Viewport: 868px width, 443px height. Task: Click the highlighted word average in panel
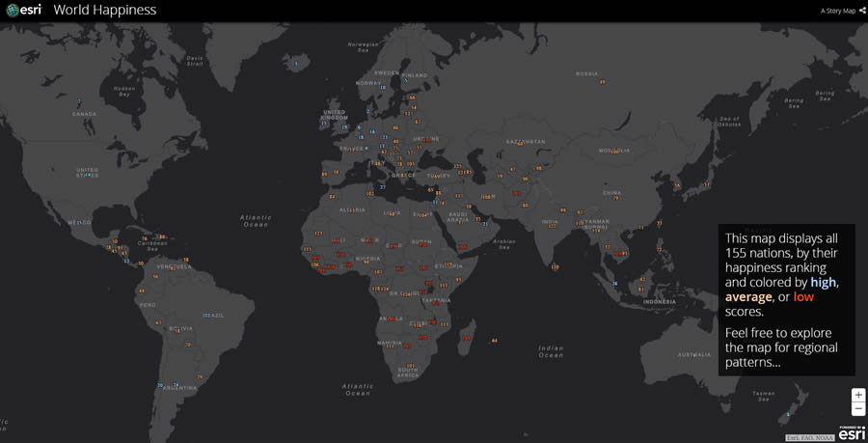point(748,297)
